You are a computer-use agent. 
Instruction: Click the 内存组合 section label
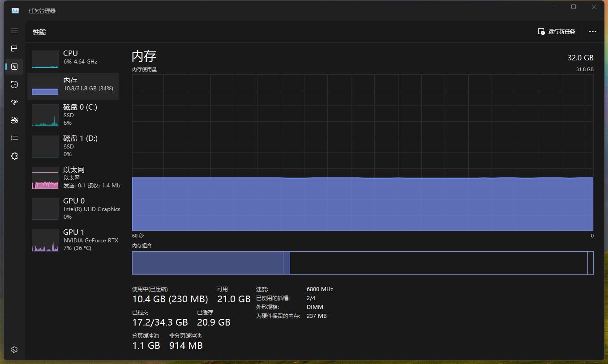(142, 245)
